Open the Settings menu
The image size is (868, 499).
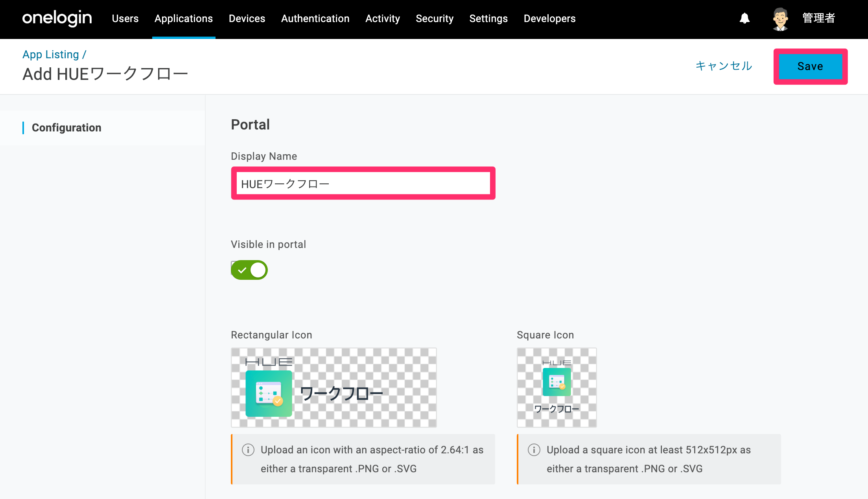[488, 18]
